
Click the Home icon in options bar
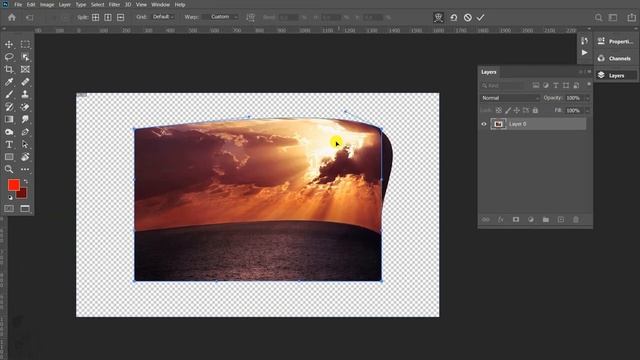click(x=12, y=18)
